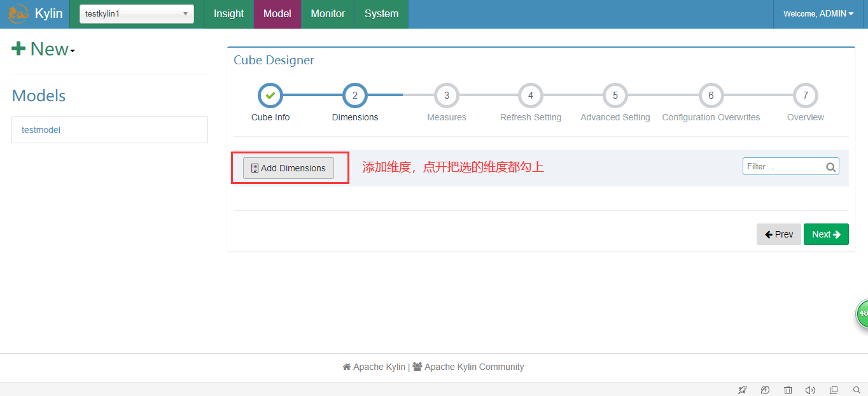Image resolution: width=868 pixels, height=396 pixels.
Task: Click the filter search magnifier icon
Action: pyautogui.click(x=831, y=167)
